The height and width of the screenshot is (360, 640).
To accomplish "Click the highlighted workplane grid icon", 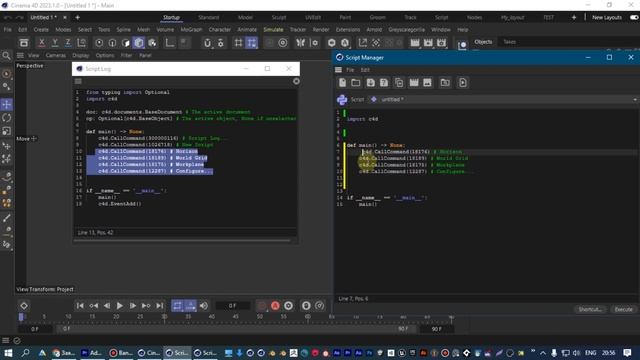I will tap(252, 42).
